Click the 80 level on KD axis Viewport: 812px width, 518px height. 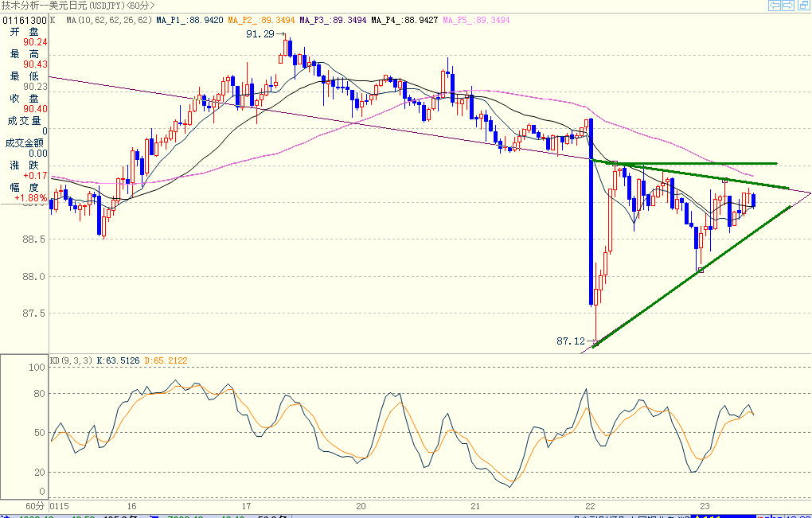coord(40,394)
